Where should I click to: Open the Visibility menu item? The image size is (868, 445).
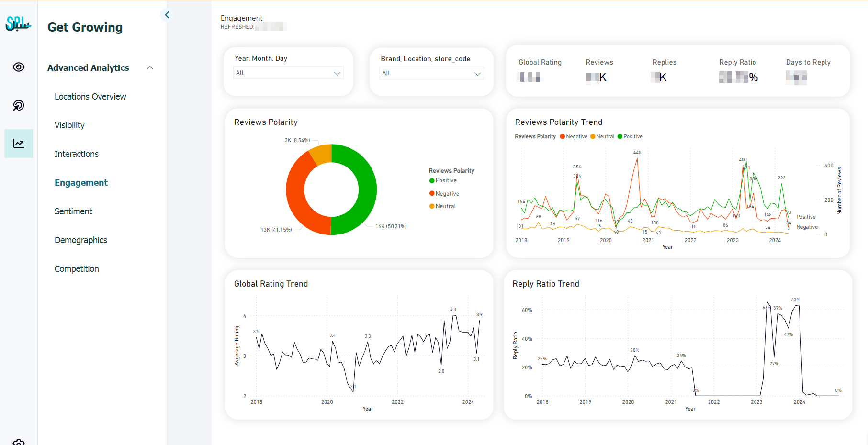pyautogui.click(x=69, y=125)
